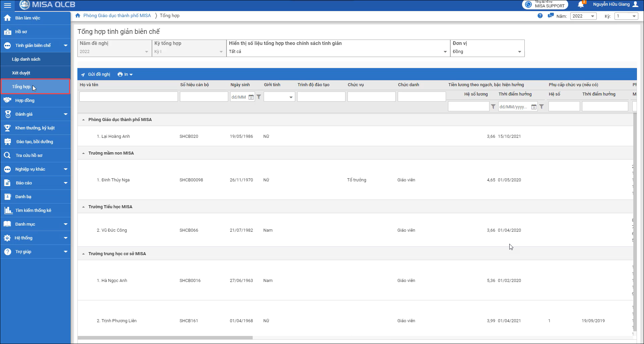
Task: Open the chat feedback icon
Action: (x=551, y=16)
